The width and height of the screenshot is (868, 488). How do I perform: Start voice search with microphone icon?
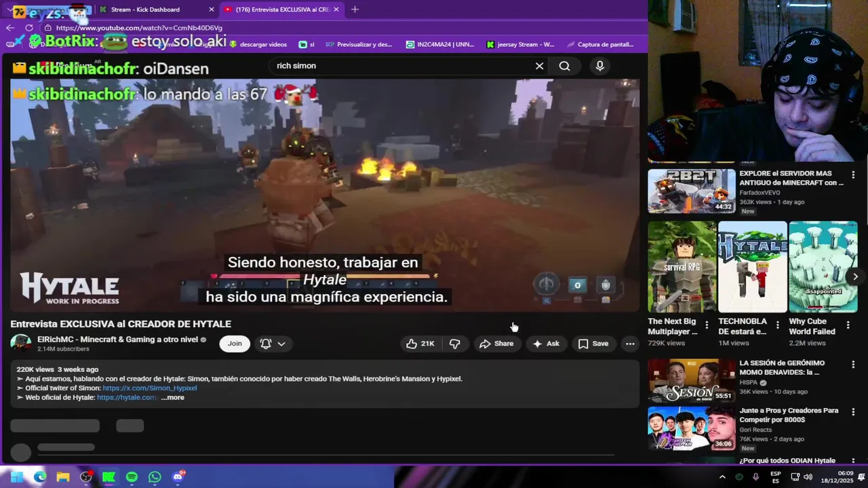pos(599,66)
